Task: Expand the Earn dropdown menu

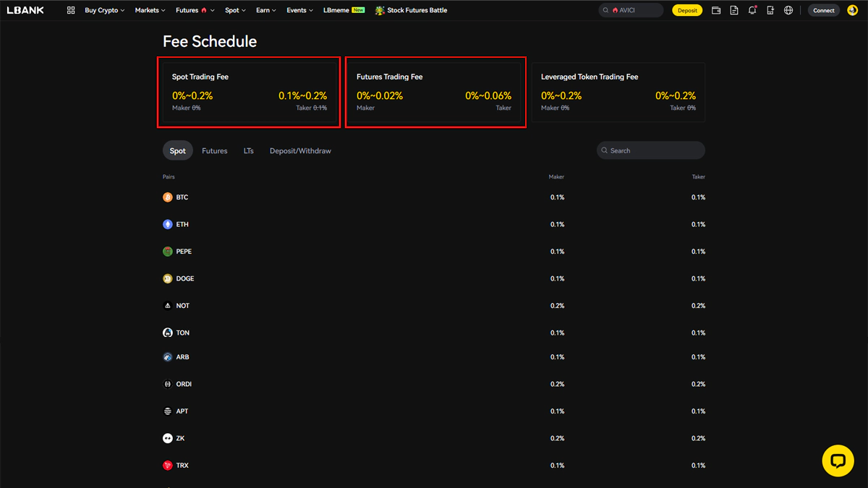Action: (x=265, y=10)
